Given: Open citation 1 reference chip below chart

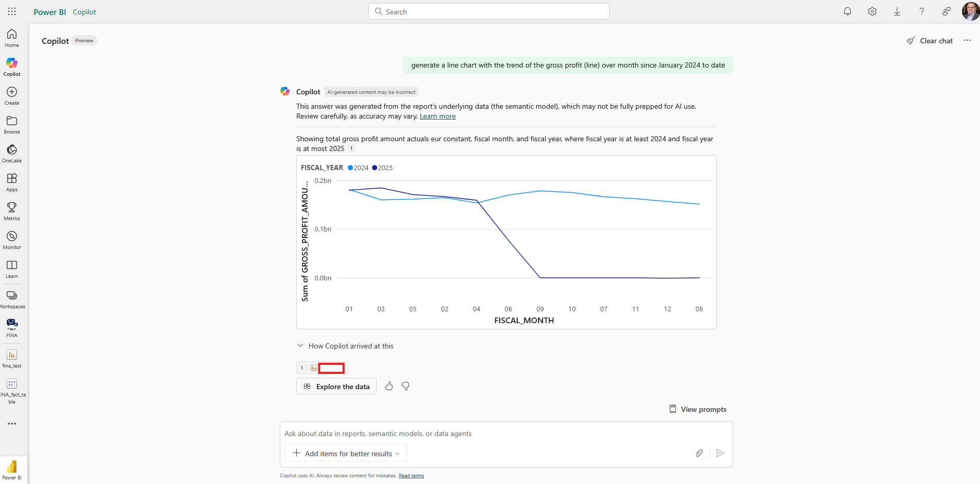Looking at the screenshot, I should (x=323, y=368).
